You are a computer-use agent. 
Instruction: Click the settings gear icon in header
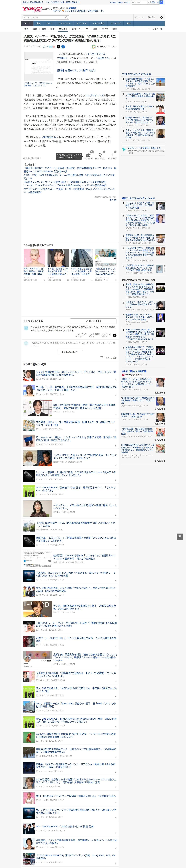point(161,18)
